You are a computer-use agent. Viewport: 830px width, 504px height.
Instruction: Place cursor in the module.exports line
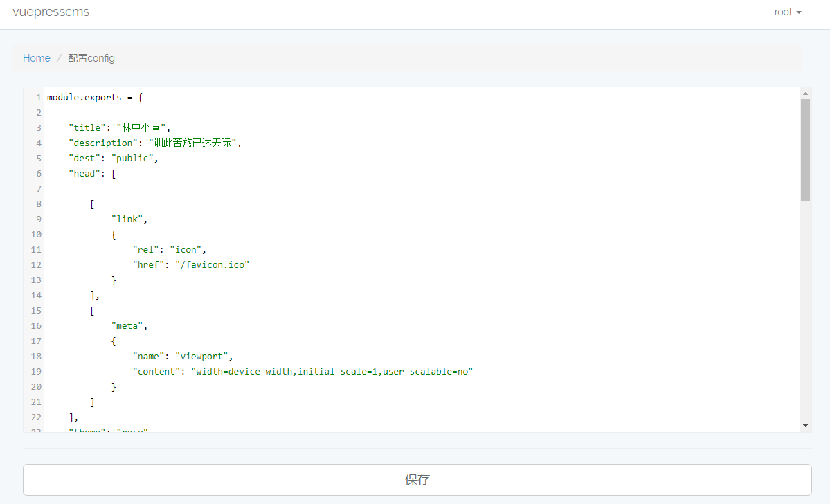(x=94, y=98)
